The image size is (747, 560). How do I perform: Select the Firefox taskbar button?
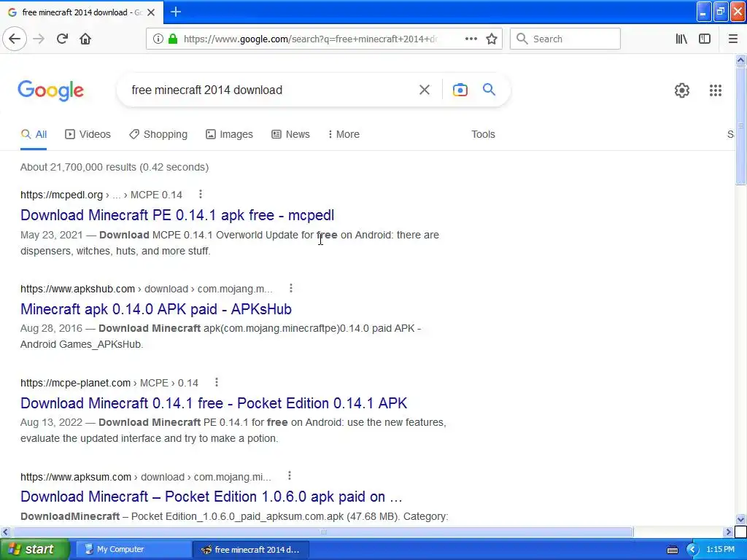[251, 550]
